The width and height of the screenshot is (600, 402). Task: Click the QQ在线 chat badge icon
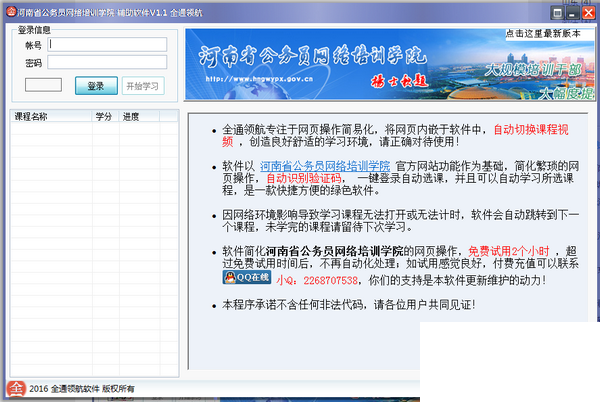[247, 277]
